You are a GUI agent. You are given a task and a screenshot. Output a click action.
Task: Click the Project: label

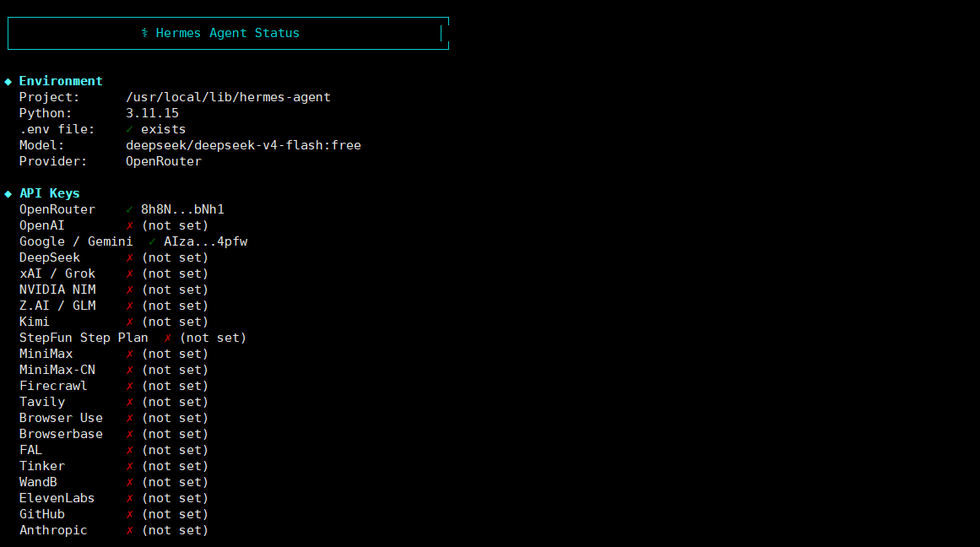point(49,98)
